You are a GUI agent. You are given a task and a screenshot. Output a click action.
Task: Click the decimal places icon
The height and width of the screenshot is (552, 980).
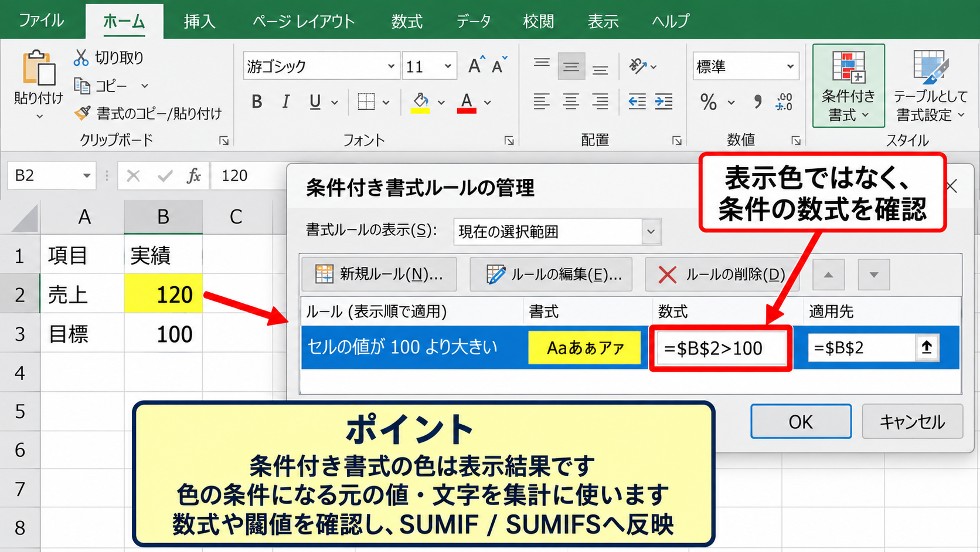(784, 102)
